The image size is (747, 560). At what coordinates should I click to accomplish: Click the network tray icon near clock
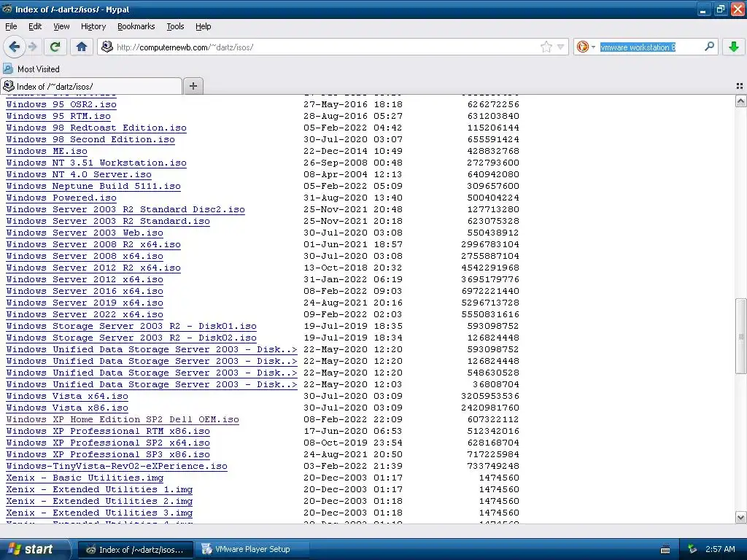pyautogui.click(x=692, y=549)
